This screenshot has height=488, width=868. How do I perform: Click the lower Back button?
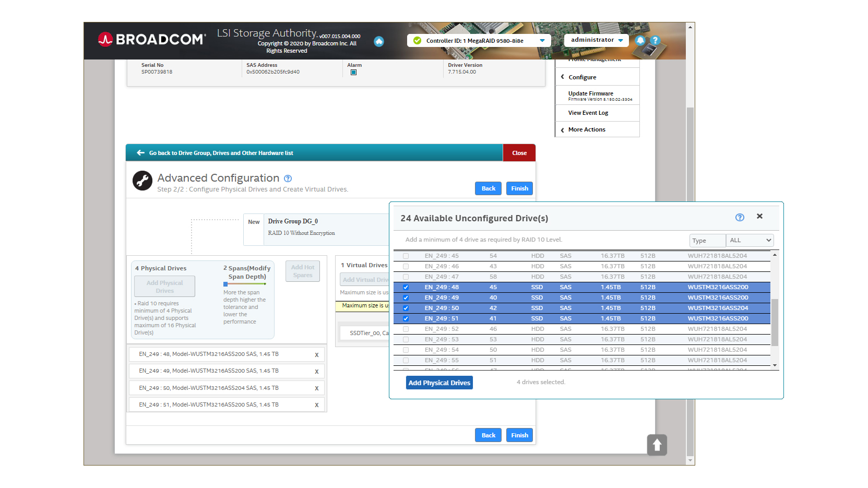(x=489, y=435)
